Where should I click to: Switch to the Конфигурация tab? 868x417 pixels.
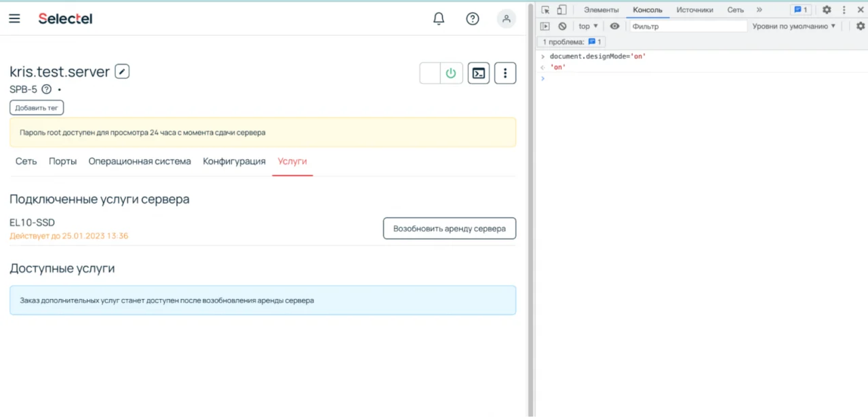(234, 161)
